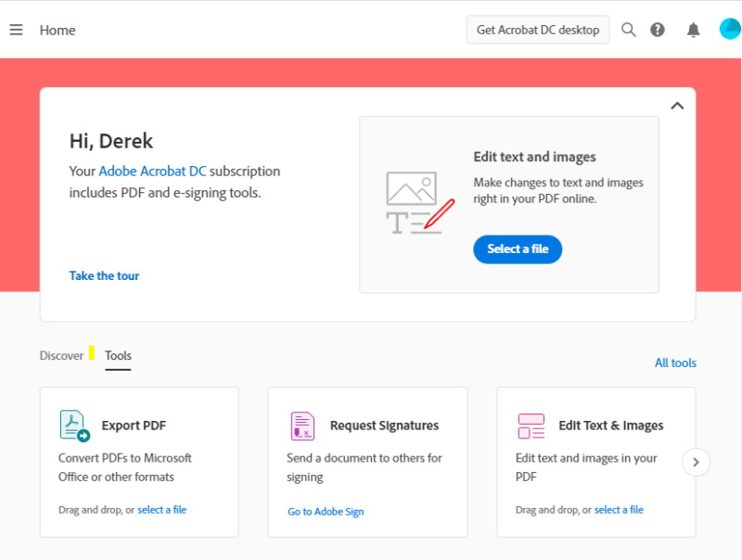This screenshot has height=560, width=742.
Task: Click the Request Signatures document icon
Action: click(x=303, y=426)
